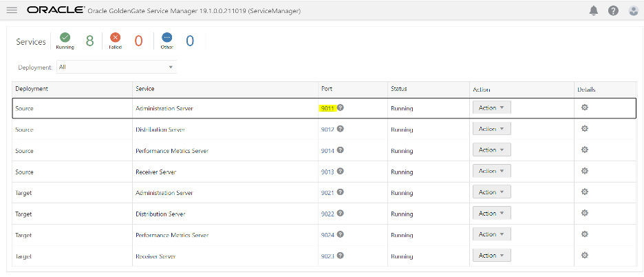Click the green Running services status icon
This screenshot has width=644, height=277.
click(65, 37)
